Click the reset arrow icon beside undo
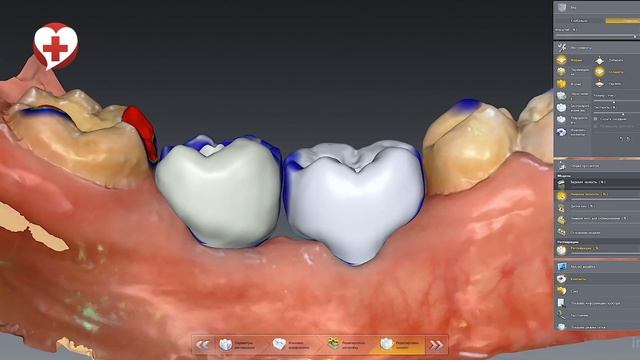The image size is (640, 360). (629, 139)
